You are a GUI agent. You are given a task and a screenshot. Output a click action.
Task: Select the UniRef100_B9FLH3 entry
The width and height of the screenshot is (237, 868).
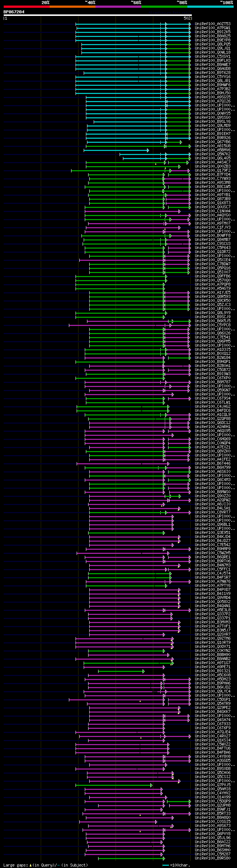213,60
